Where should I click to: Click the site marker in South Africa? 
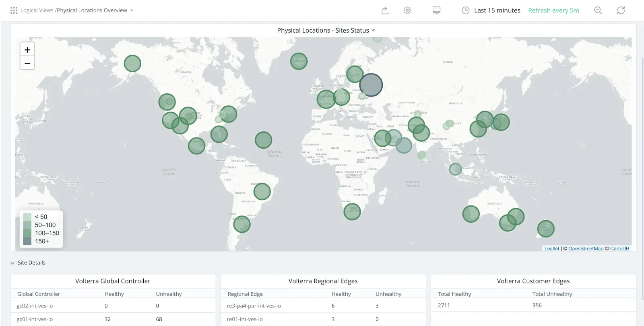click(x=352, y=211)
